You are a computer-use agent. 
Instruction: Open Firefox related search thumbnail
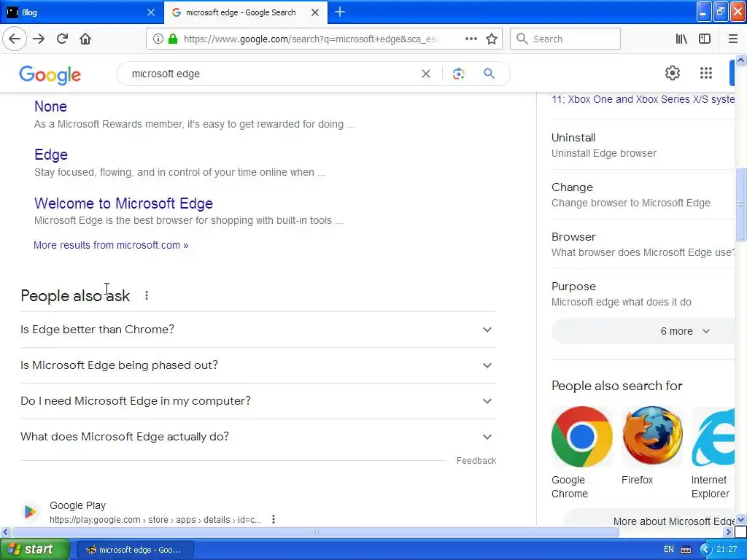[652, 436]
